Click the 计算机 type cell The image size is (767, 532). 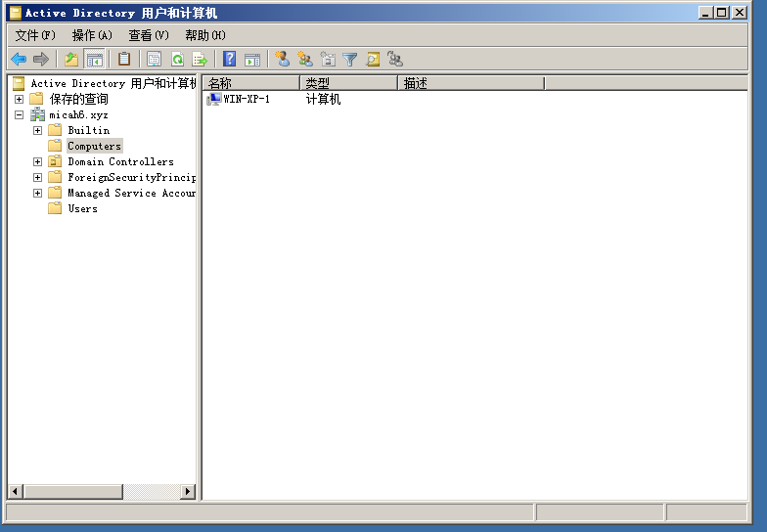323,100
